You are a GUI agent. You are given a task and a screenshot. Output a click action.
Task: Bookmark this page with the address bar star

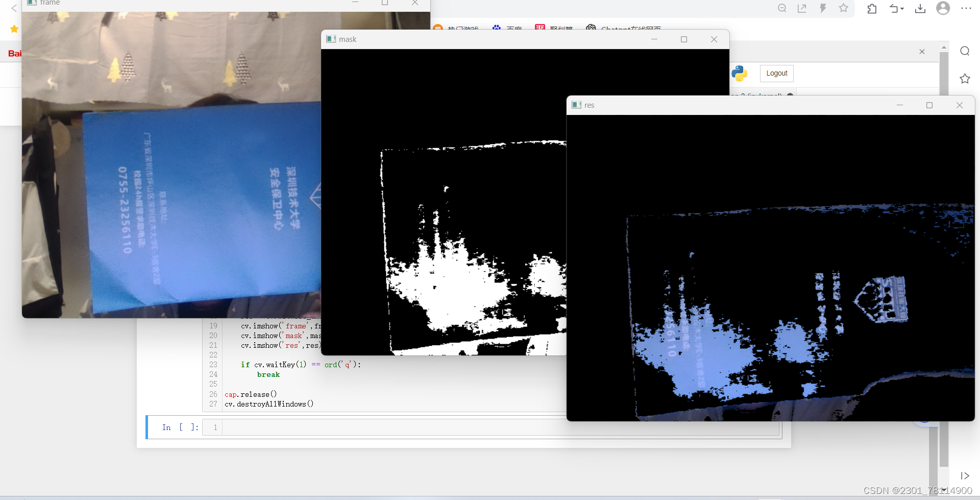(844, 8)
